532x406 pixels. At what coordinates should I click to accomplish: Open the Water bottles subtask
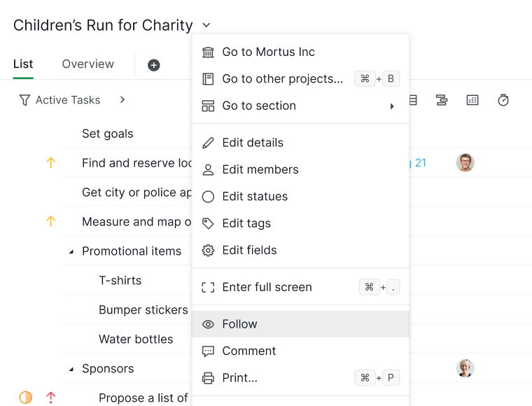[x=136, y=339]
